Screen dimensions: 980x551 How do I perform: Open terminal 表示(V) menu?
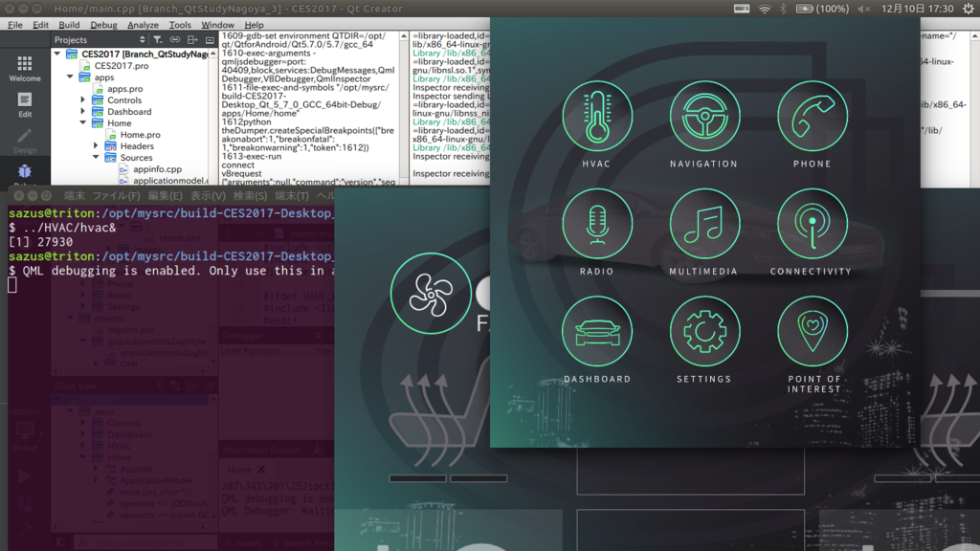208,195
